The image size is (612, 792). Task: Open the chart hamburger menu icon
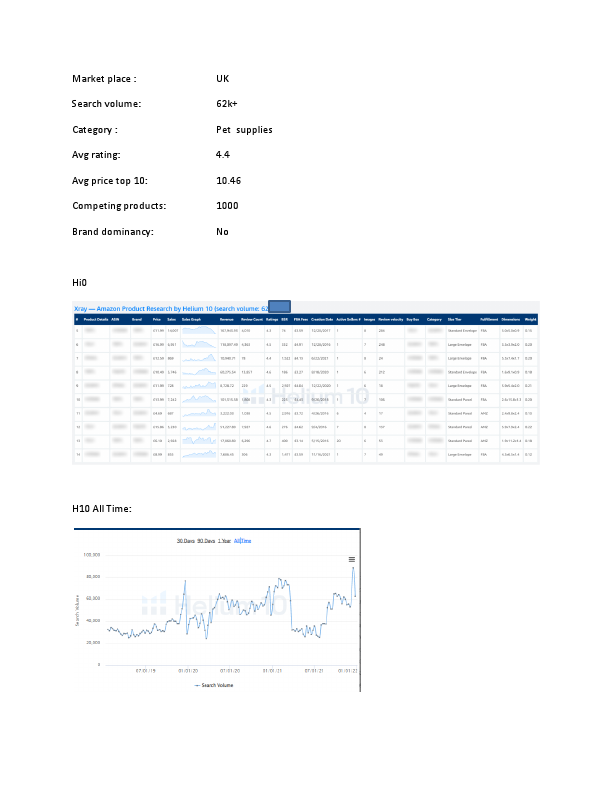[x=351, y=559]
